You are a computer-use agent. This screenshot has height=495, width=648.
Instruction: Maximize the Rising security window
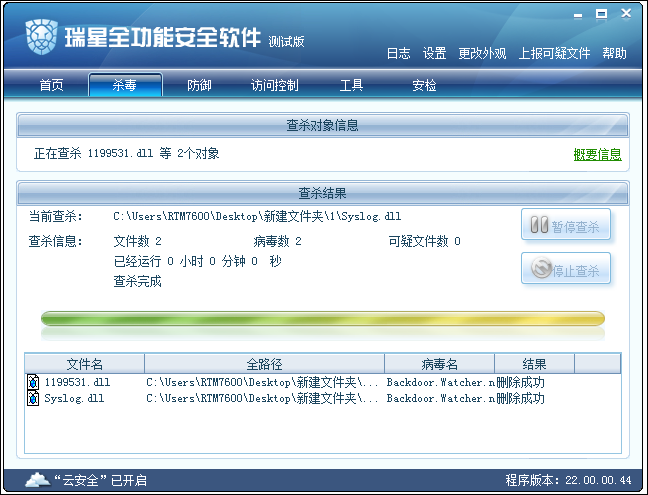[x=601, y=14]
